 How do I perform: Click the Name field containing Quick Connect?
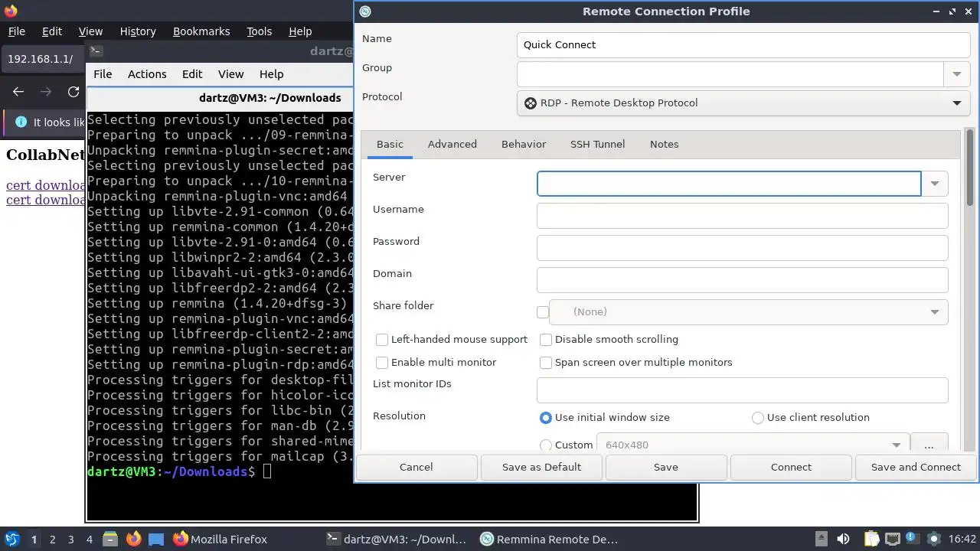(743, 44)
